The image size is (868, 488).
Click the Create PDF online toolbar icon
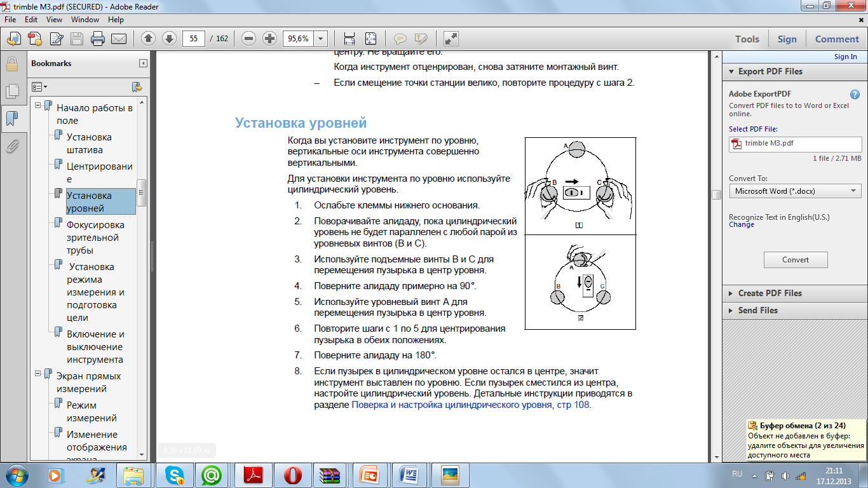(x=35, y=39)
